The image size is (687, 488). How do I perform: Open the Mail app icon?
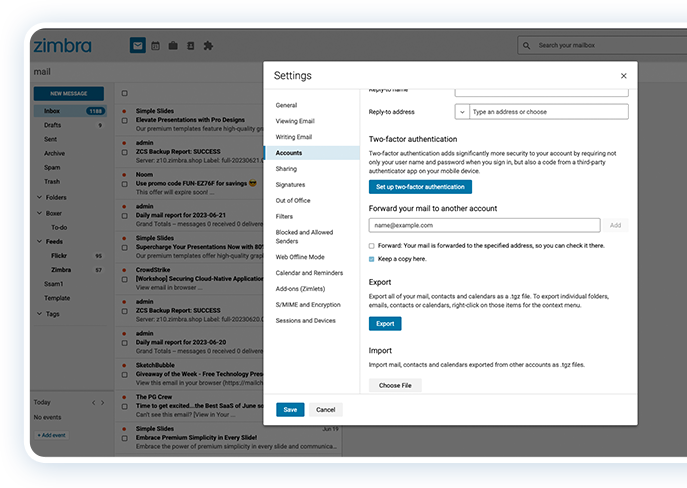coord(138,45)
